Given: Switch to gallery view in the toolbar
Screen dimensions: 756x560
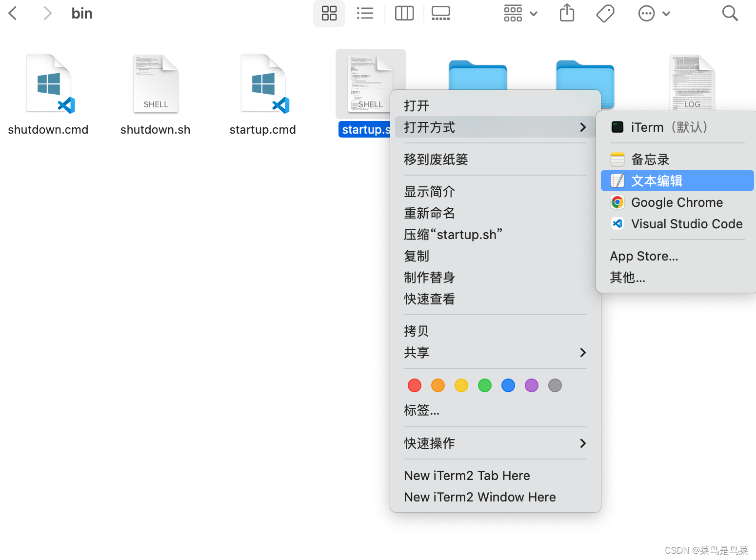Looking at the screenshot, I should click(440, 13).
